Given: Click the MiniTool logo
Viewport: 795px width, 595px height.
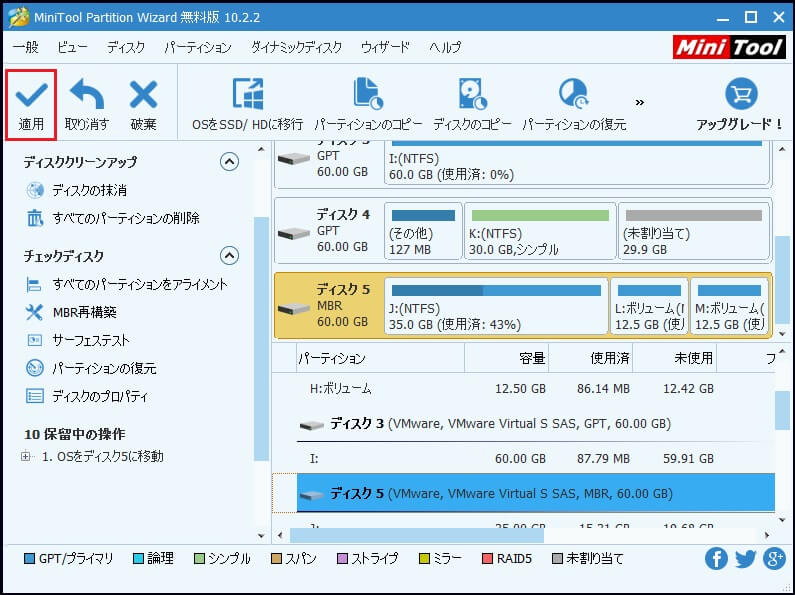Looking at the screenshot, I should (729, 48).
